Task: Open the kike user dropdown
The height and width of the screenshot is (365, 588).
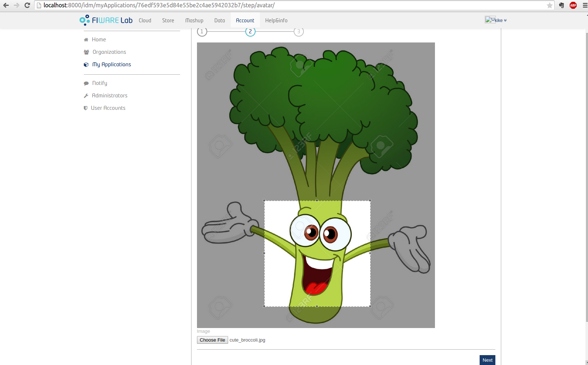Action: point(501,21)
